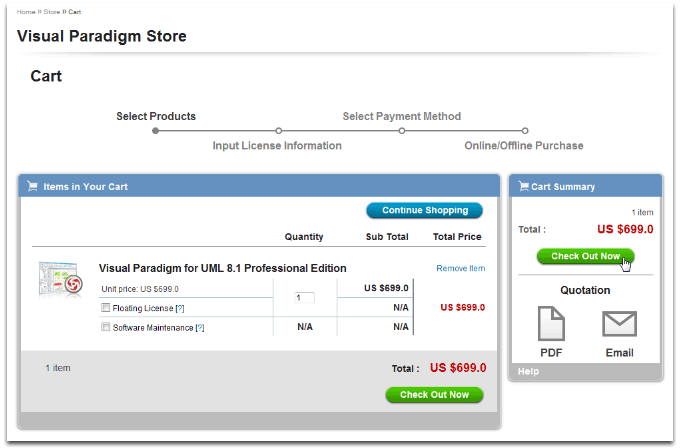The height and width of the screenshot is (448, 680).
Task: Click the PDF label under Quotation
Action: [x=551, y=353]
